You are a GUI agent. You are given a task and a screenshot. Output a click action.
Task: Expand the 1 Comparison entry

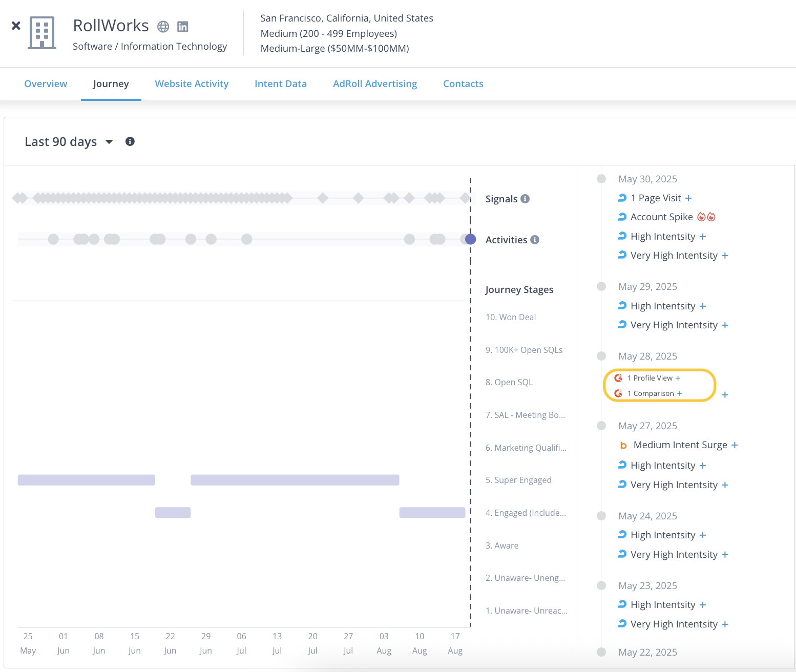tap(680, 393)
